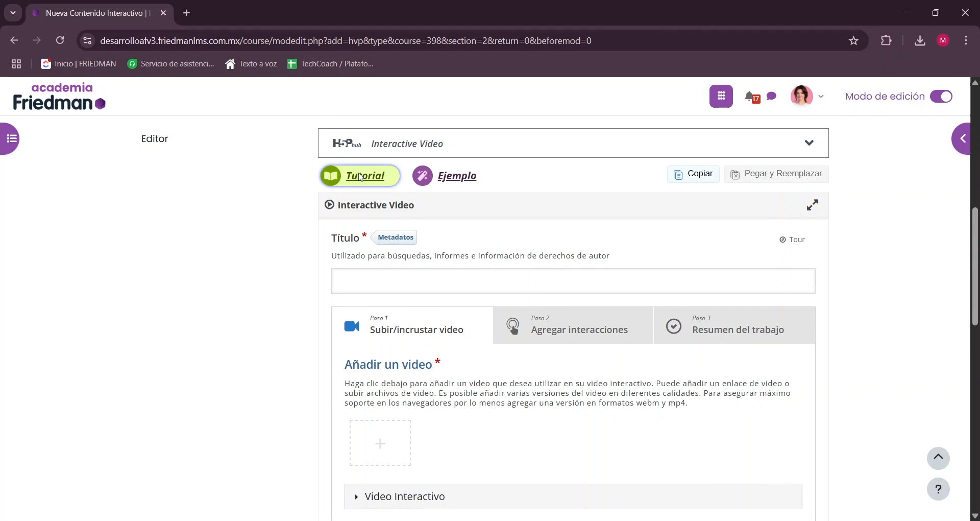Click the Editor label
The width and height of the screenshot is (980, 521).
[155, 139]
